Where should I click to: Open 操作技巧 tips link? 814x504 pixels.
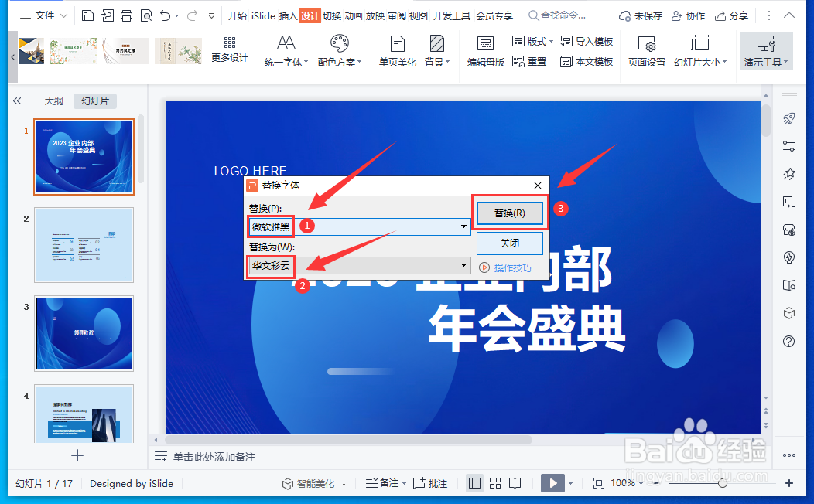point(505,267)
